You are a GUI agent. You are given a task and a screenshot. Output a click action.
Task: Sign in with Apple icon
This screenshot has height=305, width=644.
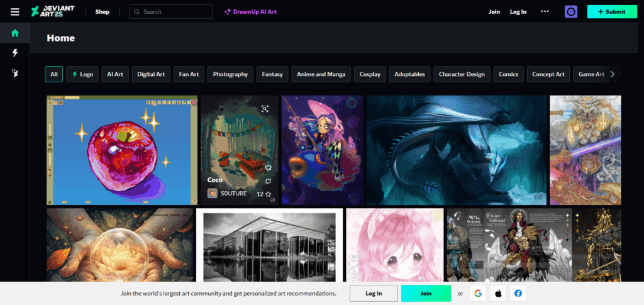[x=498, y=294]
